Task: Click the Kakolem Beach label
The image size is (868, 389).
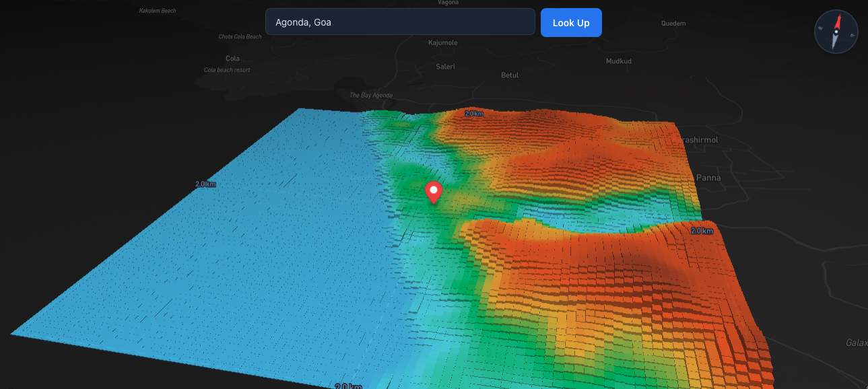Action: coord(158,11)
